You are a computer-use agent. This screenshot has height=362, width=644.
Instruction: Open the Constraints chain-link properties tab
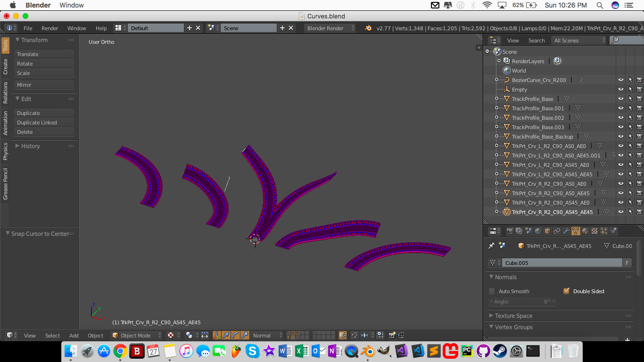pos(557,231)
